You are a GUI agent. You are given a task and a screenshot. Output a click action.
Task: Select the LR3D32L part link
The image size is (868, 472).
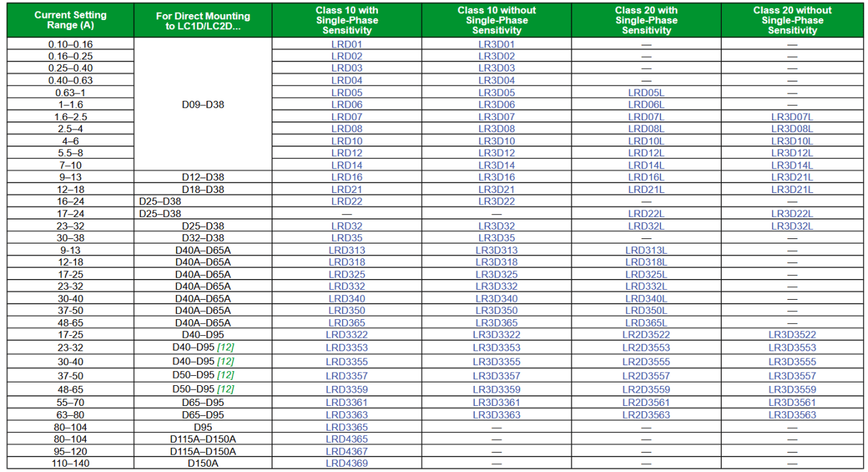tap(792, 226)
